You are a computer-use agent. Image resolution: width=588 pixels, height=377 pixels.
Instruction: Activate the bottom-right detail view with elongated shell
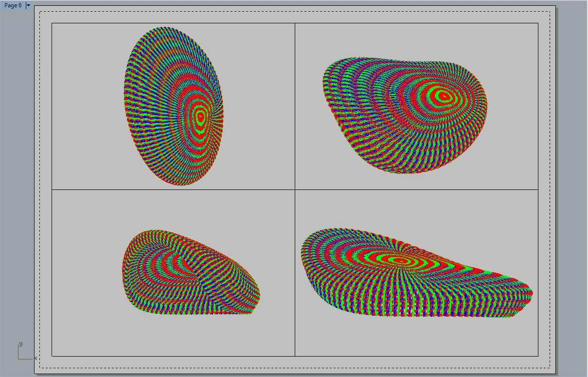click(416, 273)
